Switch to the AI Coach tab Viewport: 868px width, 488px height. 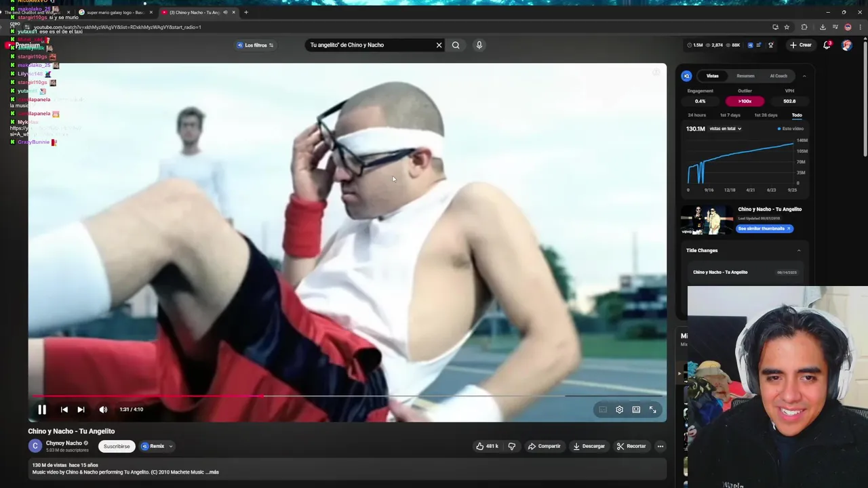tap(778, 76)
